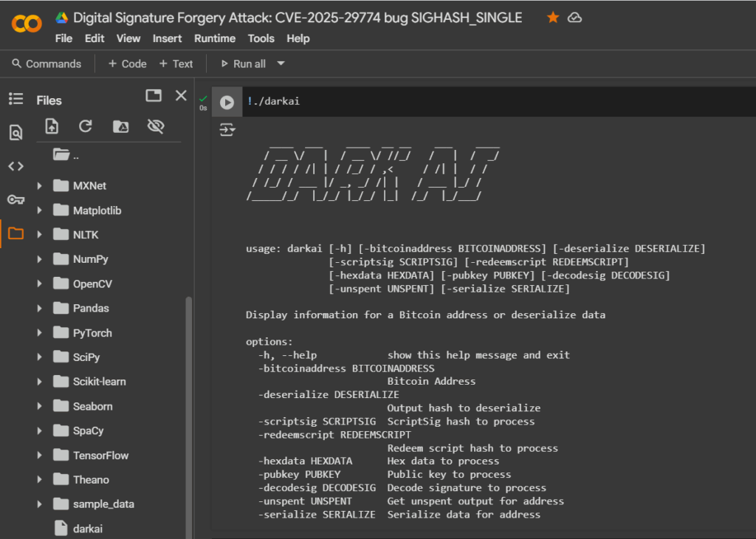The image size is (756, 539).
Task: Expand the MXNet folder
Action: (x=40, y=185)
